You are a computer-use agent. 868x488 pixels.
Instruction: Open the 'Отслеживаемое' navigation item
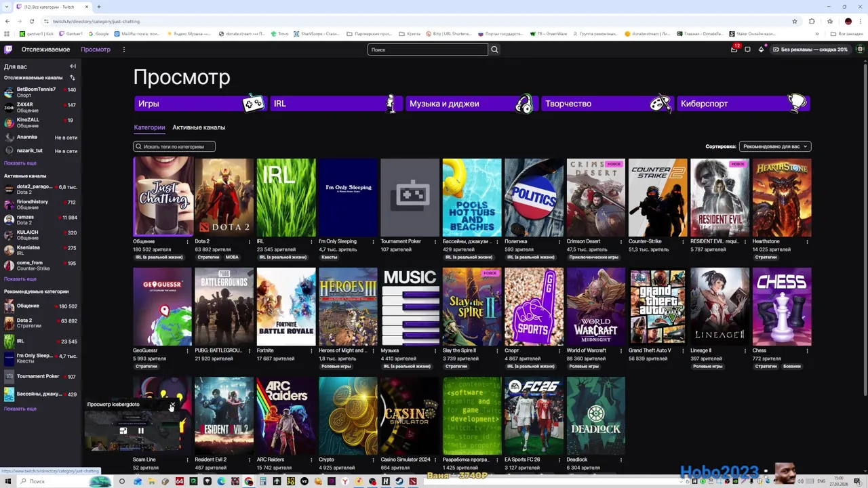pyautogui.click(x=45, y=49)
